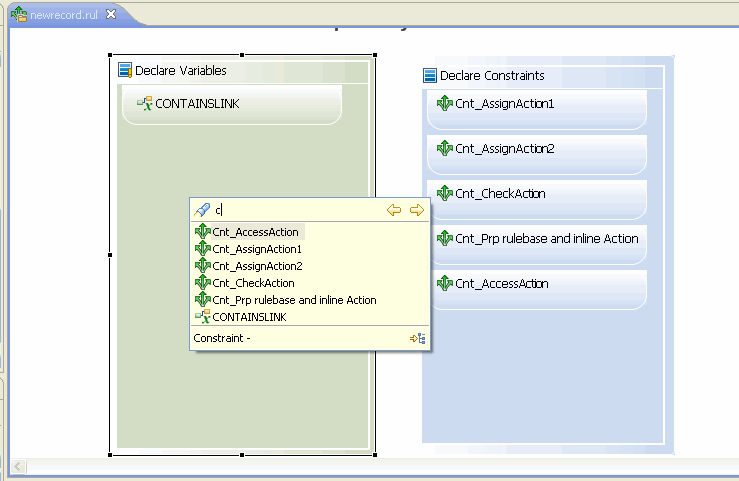Click the Cnt_Prp rulebase icon in Declare Constraints

tap(444, 238)
